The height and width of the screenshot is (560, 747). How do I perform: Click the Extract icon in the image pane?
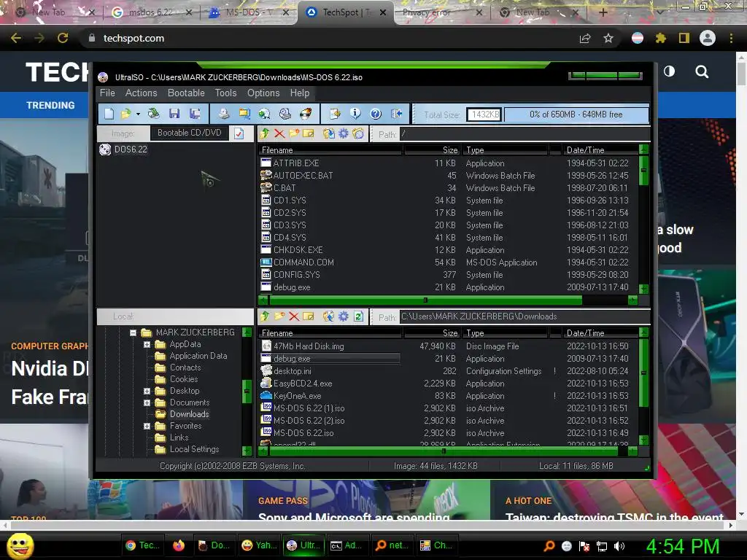[x=329, y=134]
